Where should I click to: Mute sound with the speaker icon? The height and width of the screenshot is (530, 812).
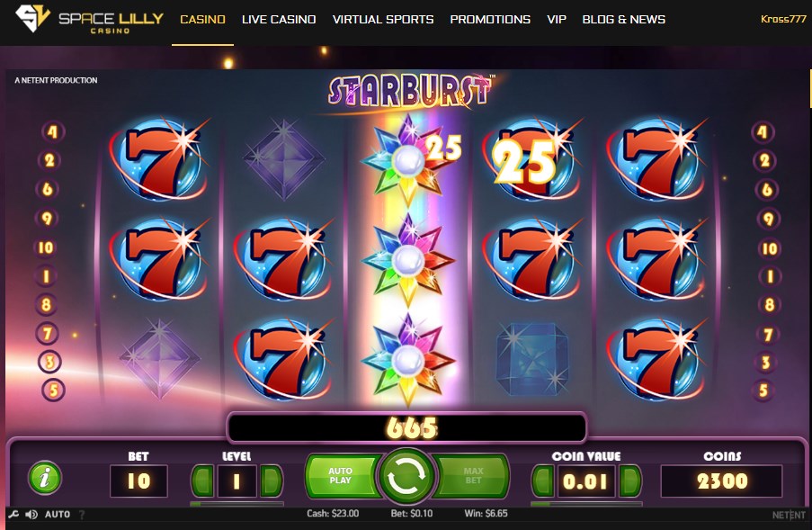tap(31, 515)
